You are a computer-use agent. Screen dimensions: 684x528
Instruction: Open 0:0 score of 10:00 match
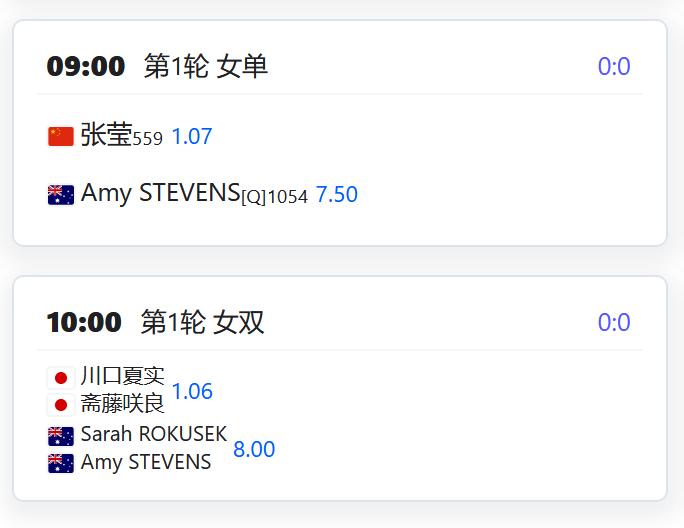click(x=614, y=322)
